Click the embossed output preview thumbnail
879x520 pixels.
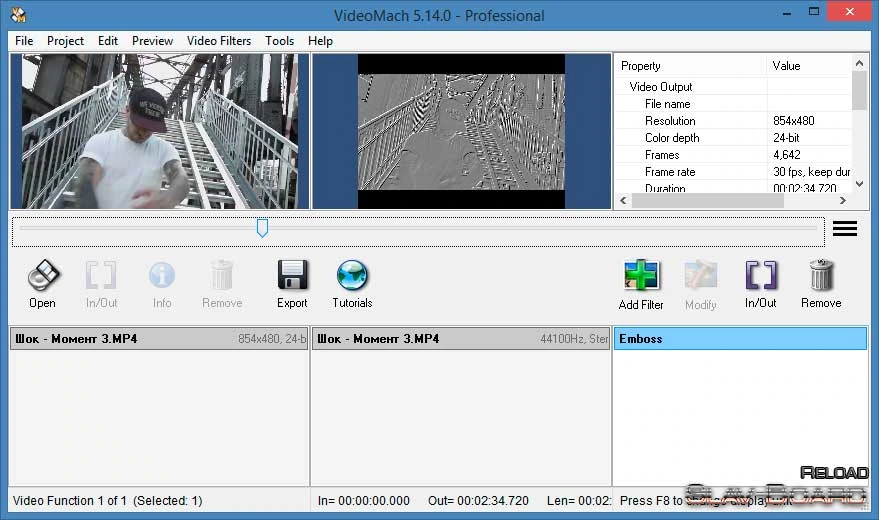pos(461,132)
